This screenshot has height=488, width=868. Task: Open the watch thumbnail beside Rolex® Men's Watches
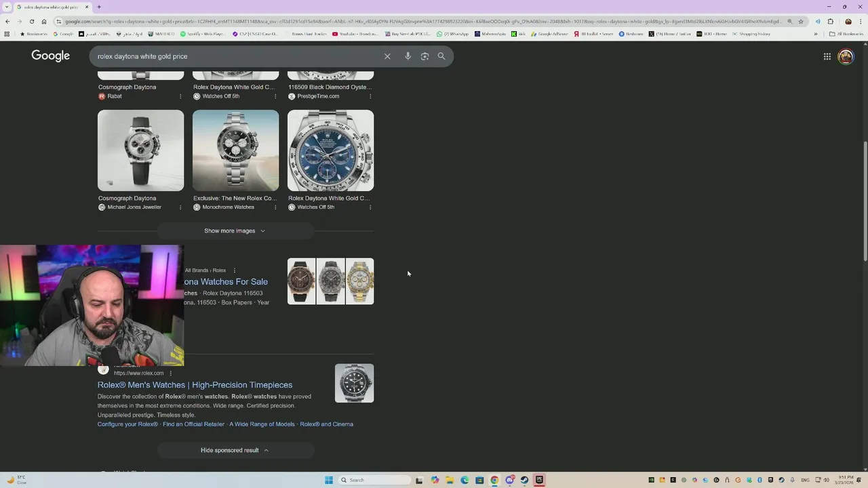pyautogui.click(x=354, y=383)
